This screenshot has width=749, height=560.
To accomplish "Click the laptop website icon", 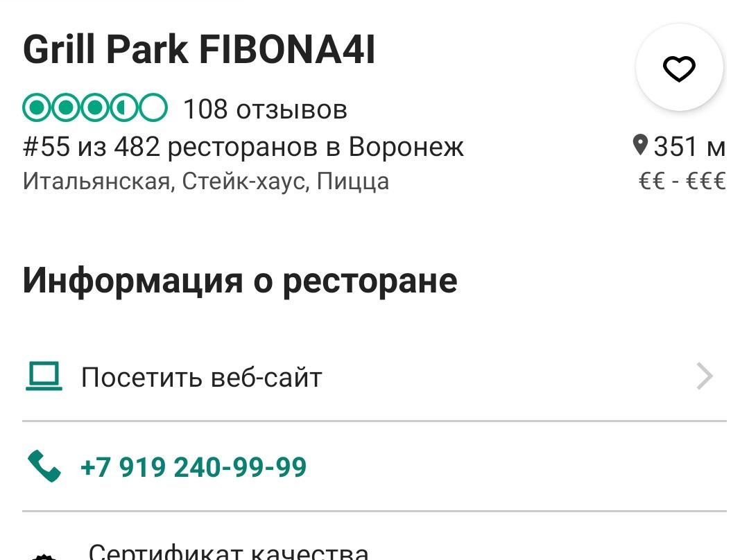I will tap(44, 377).
